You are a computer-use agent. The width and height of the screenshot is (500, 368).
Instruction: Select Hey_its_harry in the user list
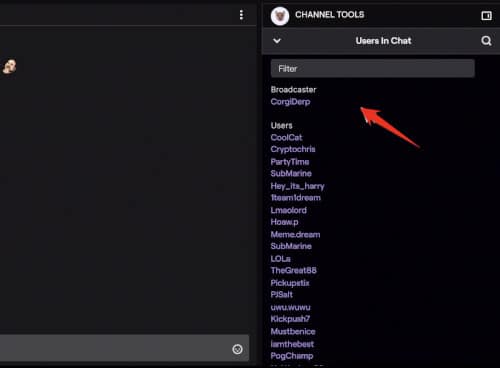tap(297, 186)
